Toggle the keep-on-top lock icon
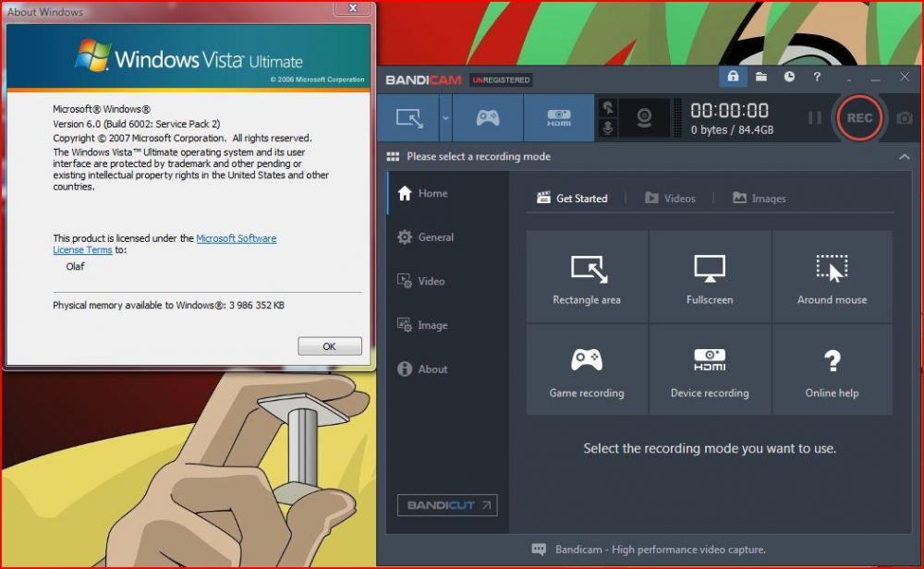Viewport: 924px width, 569px height. (733, 77)
